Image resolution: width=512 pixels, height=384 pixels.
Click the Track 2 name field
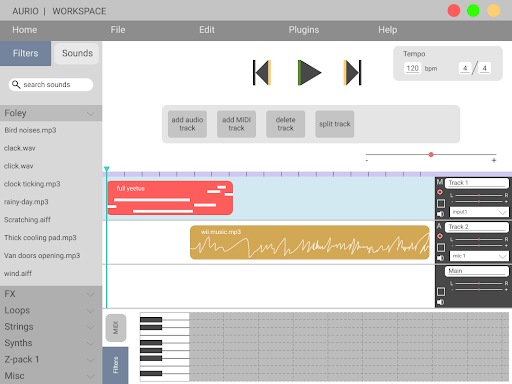point(477,227)
